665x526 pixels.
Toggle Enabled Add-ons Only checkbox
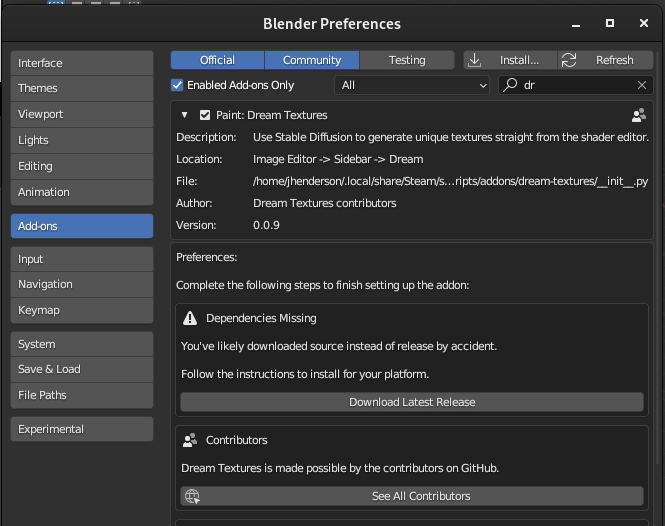pyautogui.click(x=177, y=85)
